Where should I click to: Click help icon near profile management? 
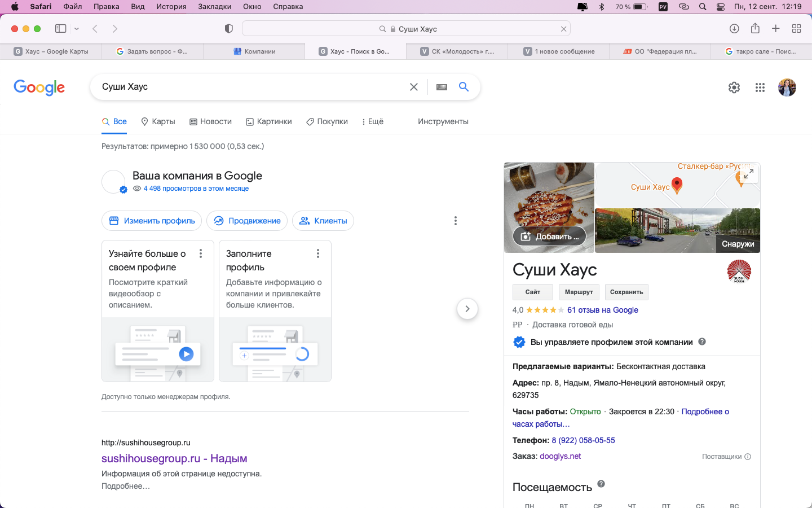point(702,341)
